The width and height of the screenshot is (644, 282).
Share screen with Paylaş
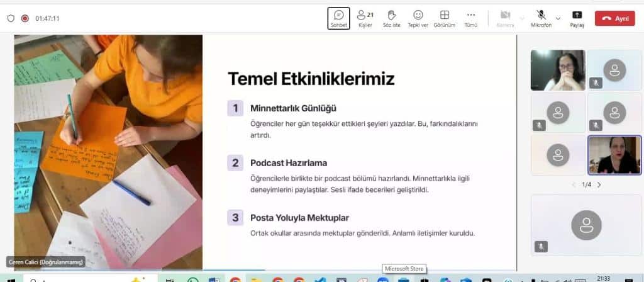click(x=577, y=18)
